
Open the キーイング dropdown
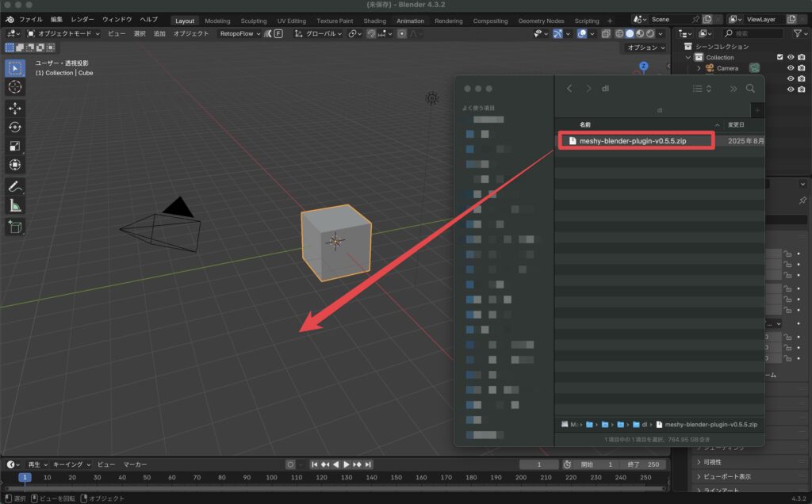72,464
